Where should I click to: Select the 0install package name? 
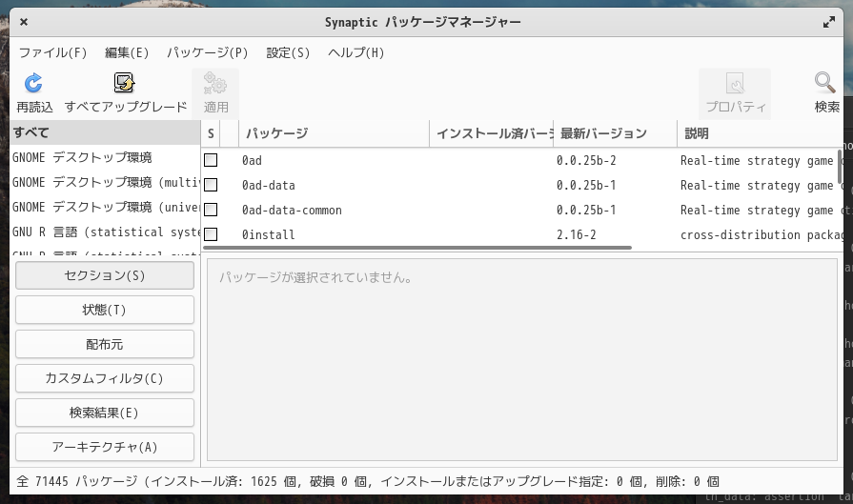tap(269, 235)
